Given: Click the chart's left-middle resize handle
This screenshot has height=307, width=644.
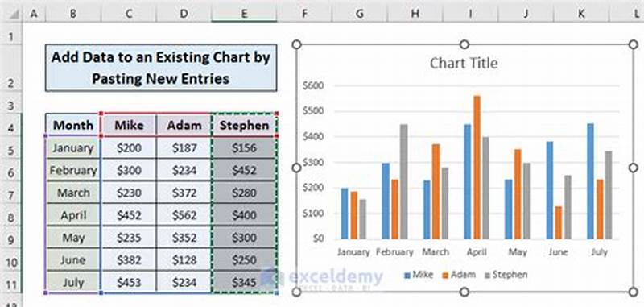Looking at the screenshot, I should click(x=296, y=168).
